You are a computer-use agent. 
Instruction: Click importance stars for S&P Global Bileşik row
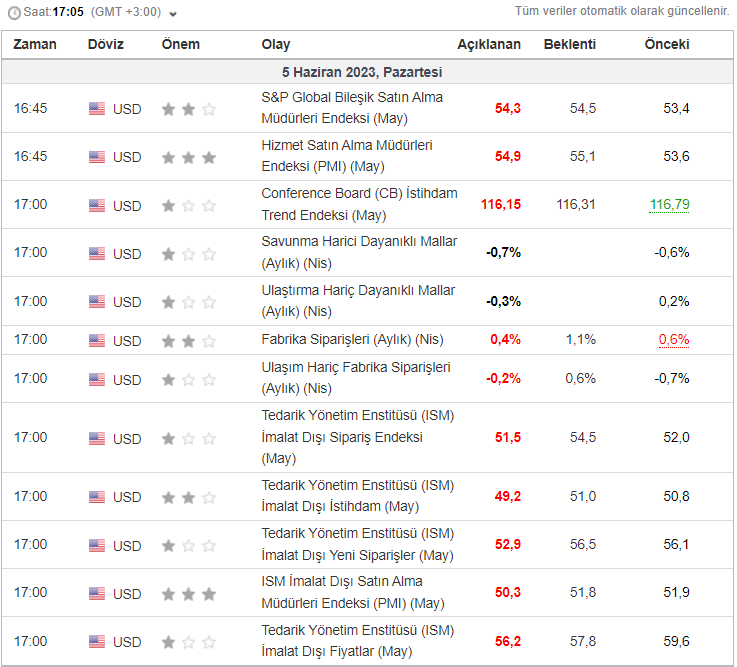tap(188, 109)
